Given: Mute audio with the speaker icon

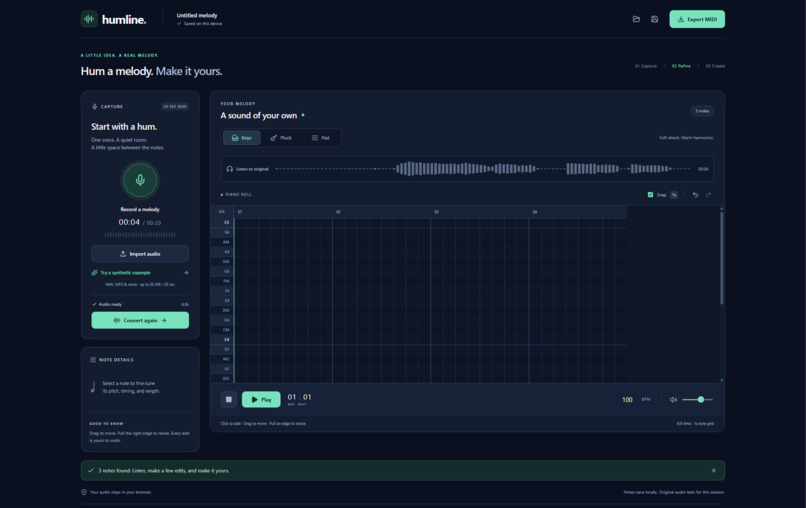Looking at the screenshot, I should [673, 400].
